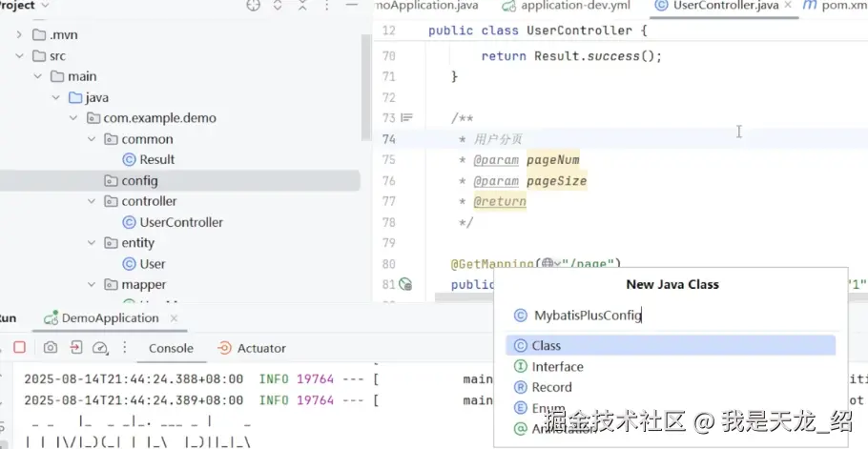Click the gutter endpoint icon at line 81
Image resolution: width=868 pixels, height=449 pixels.
[405, 285]
